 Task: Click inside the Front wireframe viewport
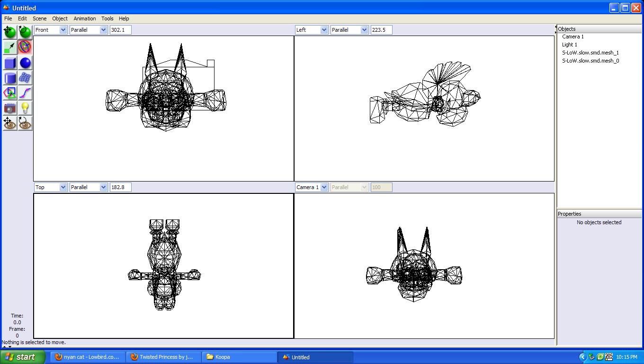pos(163,109)
